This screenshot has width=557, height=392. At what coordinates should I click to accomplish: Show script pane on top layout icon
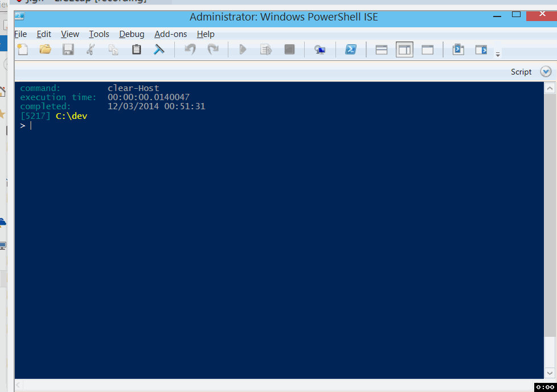pyautogui.click(x=382, y=49)
